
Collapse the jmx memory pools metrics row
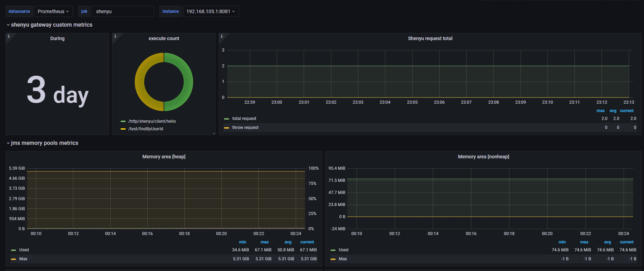point(44,143)
